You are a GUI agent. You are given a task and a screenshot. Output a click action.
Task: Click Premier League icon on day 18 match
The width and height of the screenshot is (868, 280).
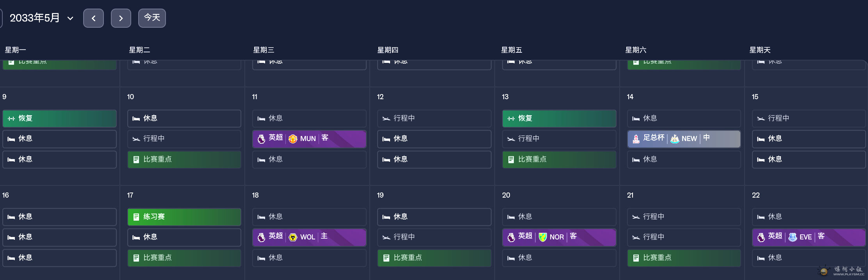click(x=261, y=237)
